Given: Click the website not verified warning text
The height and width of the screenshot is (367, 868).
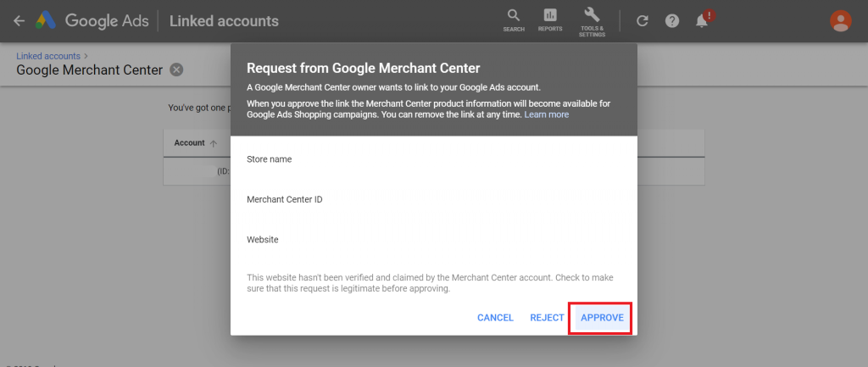Looking at the screenshot, I should (x=430, y=283).
